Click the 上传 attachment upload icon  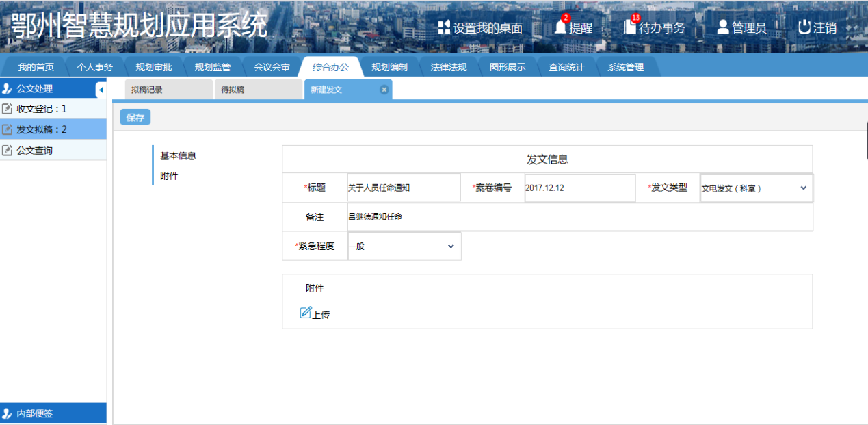pos(306,313)
